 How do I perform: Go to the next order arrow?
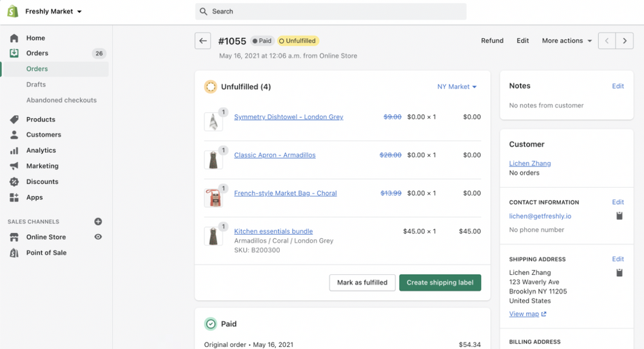(624, 41)
